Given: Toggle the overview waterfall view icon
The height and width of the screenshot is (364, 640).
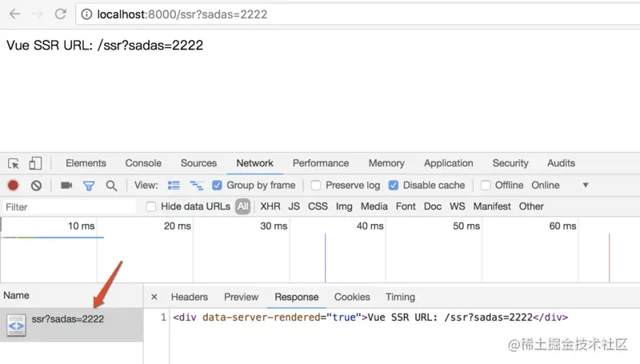Looking at the screenshot, I should pyautogui.click(x=197, y=186).
